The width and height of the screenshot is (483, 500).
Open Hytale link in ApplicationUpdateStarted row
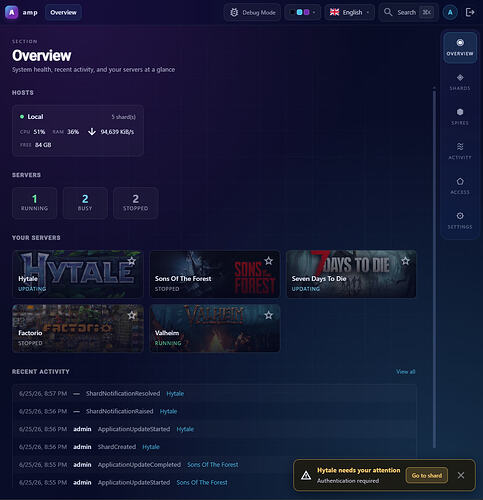pyautogui.click(x=185, y=429)
